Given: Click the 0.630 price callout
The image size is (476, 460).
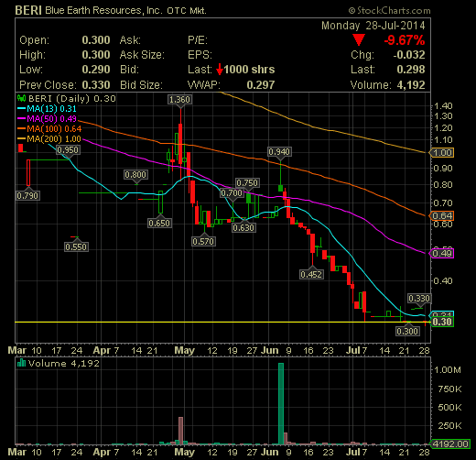Looking at the screenshot, I should (x=243, y=228).
